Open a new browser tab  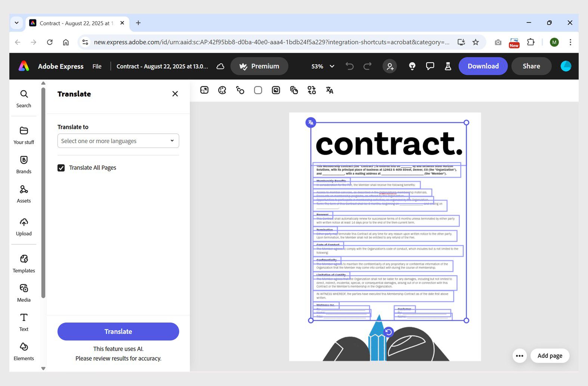(x=138, y=23)
